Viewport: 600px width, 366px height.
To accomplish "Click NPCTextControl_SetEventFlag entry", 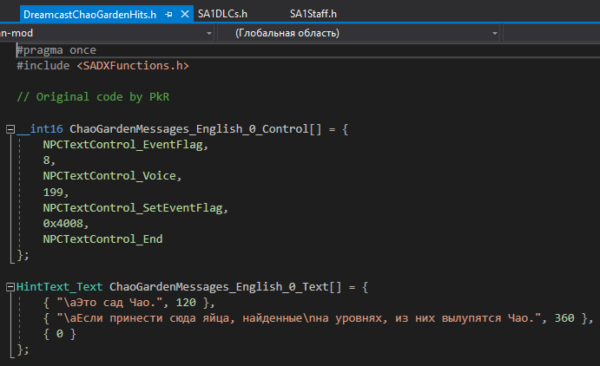I will coord(133,208).
